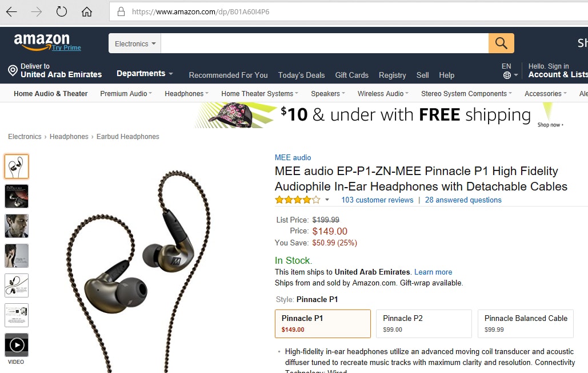
Task: Click the orange search magnifier button
Action: pyautogui.click(x=501, y=43)
